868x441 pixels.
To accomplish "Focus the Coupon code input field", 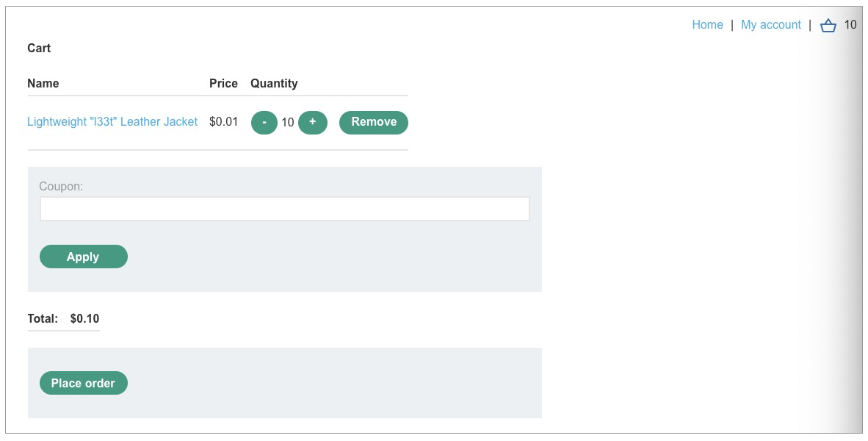I will coord(284,209).
